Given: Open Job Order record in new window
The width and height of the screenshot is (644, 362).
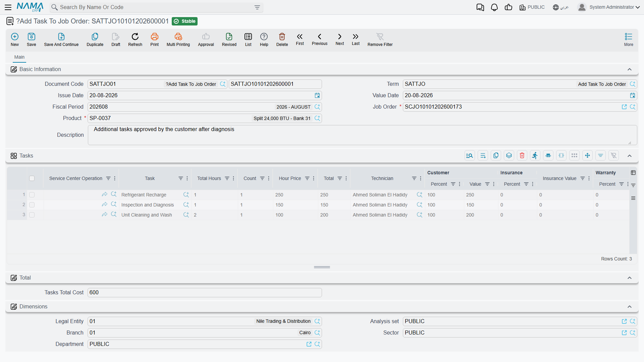Looking at the screenshot, I should tap(624, 107).
